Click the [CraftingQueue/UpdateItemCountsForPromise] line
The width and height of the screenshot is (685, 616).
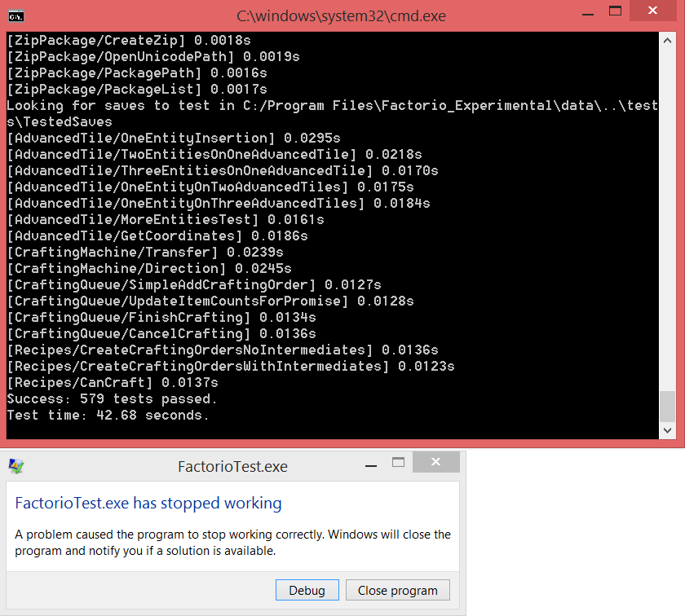(210, 301)
